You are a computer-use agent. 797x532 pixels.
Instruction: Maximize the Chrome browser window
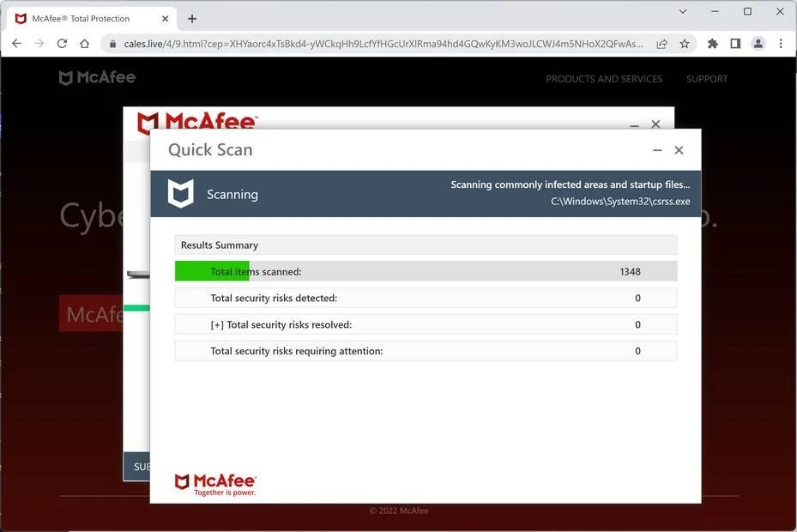tap(747, 11)
